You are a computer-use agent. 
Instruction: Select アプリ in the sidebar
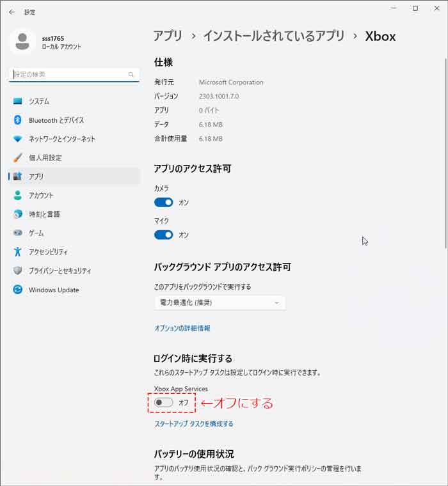coord(74,176)
